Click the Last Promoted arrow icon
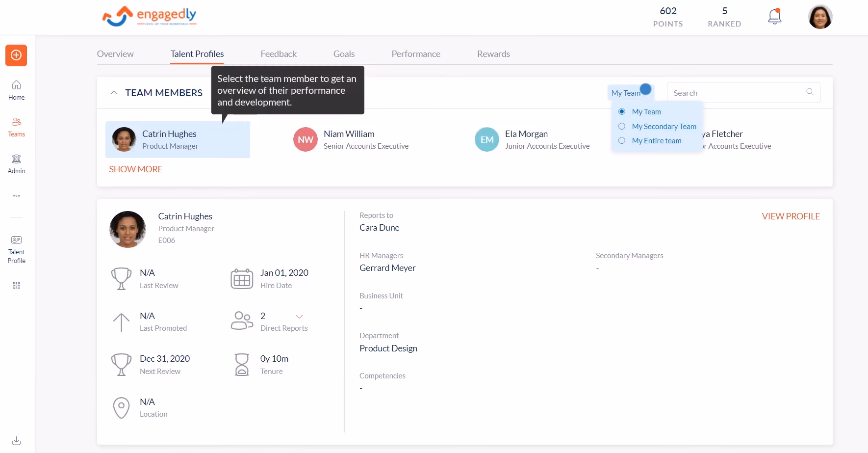 click(x=121, y=322)
